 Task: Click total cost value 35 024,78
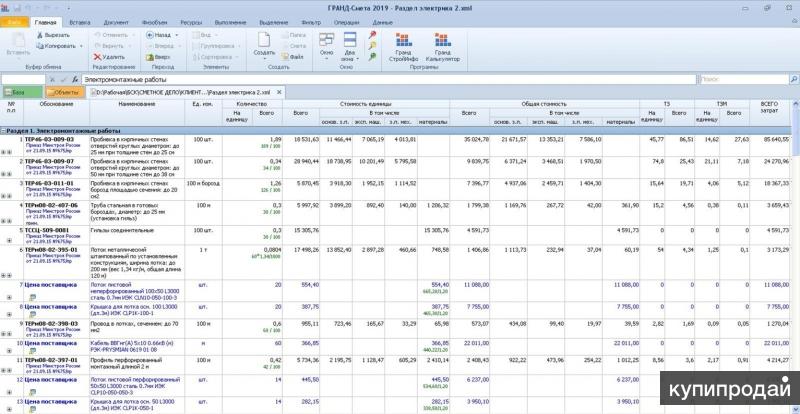(476, 139)
